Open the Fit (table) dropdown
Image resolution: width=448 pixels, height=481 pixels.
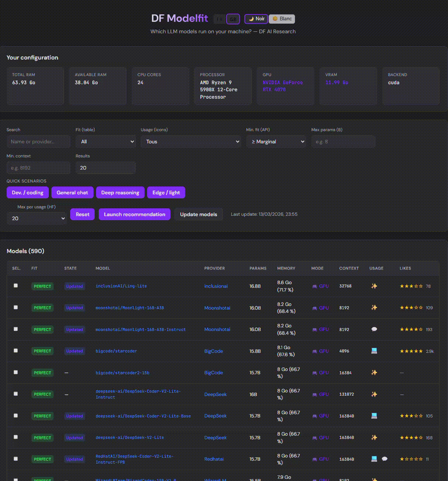pyautogui.click(x=106, y=141)
